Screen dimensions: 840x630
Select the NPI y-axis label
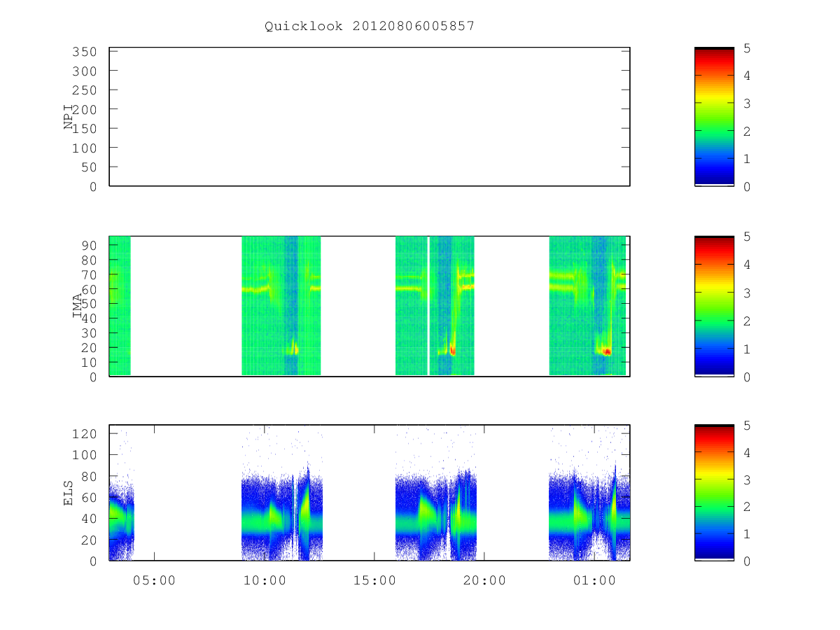click(69, 117)
